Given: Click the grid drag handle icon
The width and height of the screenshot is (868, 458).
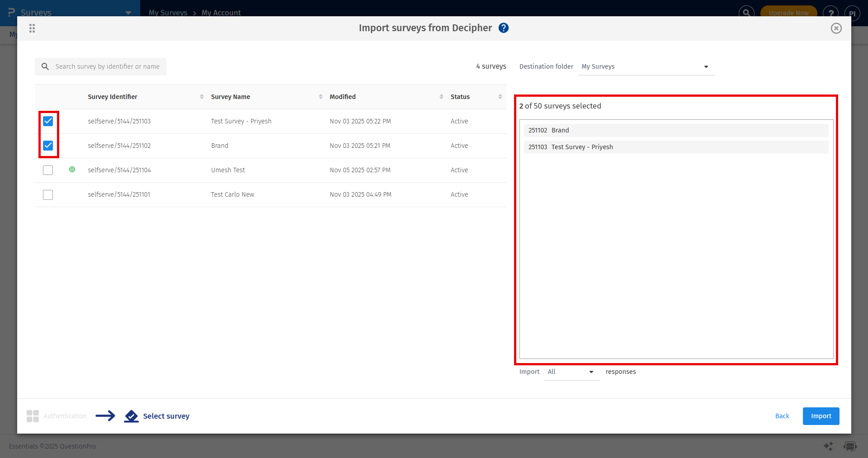Looking at the screenshot, I should coord(32,28).
